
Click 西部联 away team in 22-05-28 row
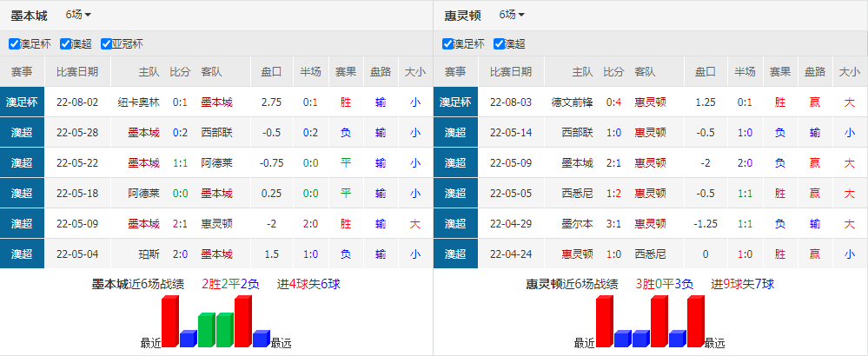click(217, 133)
